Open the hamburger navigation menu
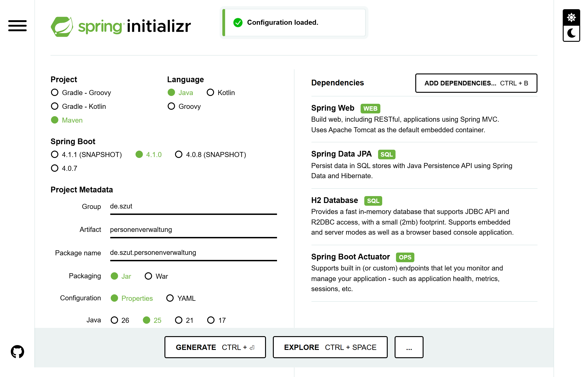This screenshot has height=377, width=588. (17, 26)
